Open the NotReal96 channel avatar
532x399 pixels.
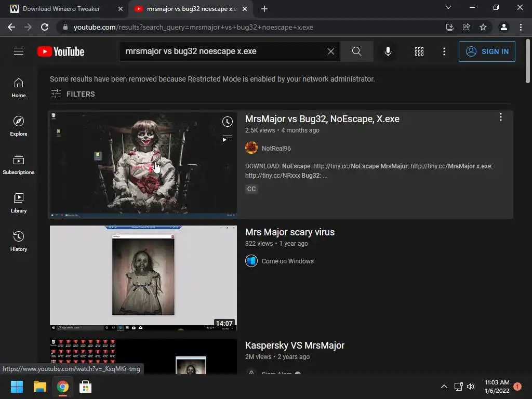point(251,148)
